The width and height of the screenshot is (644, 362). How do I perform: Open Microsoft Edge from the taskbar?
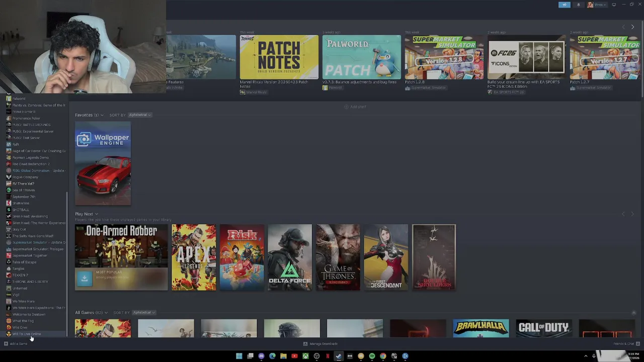pyautogui.click(x=272, y=356)
